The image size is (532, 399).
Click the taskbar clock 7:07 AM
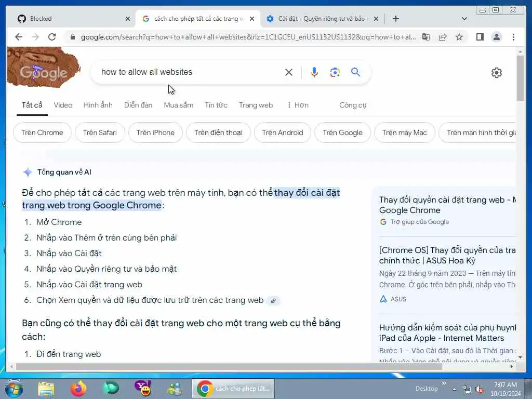pos(505,389)
